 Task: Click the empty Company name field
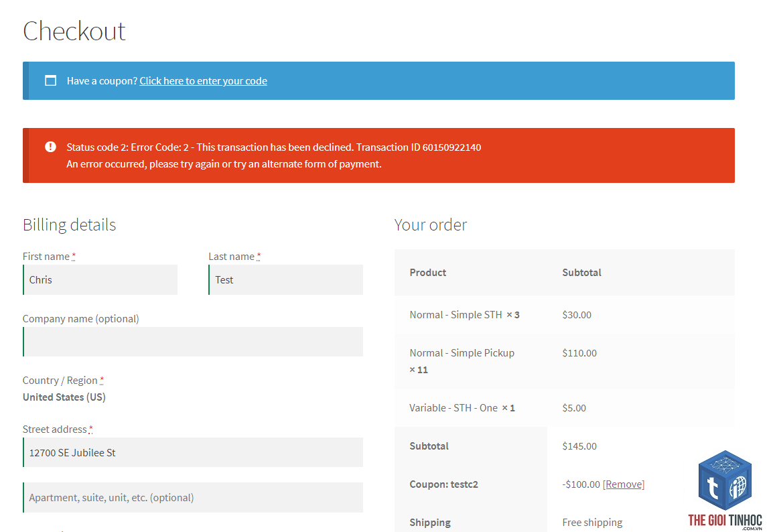pyautogui.click(x=193, y=342)
